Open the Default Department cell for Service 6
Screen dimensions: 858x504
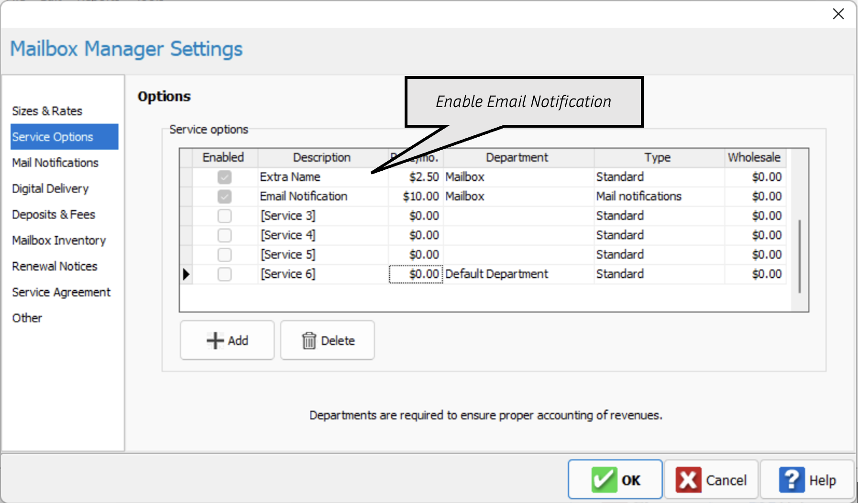coord(518,274)
